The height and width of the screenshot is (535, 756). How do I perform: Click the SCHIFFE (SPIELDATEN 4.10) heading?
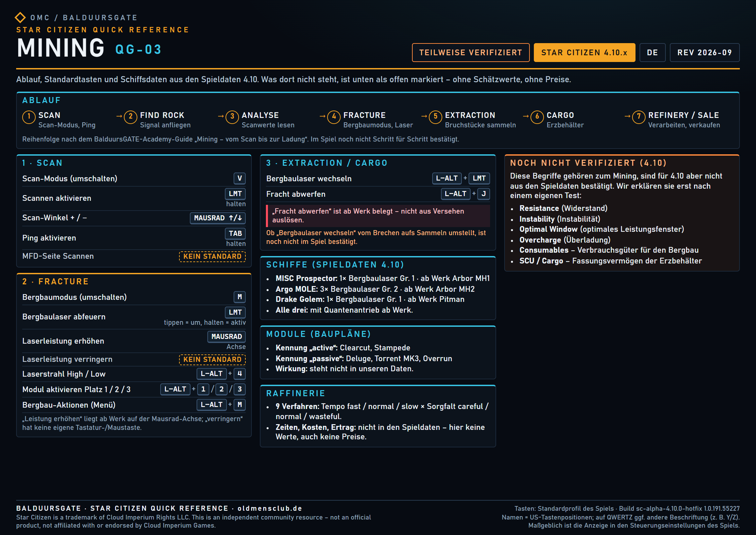pos(335,265)
